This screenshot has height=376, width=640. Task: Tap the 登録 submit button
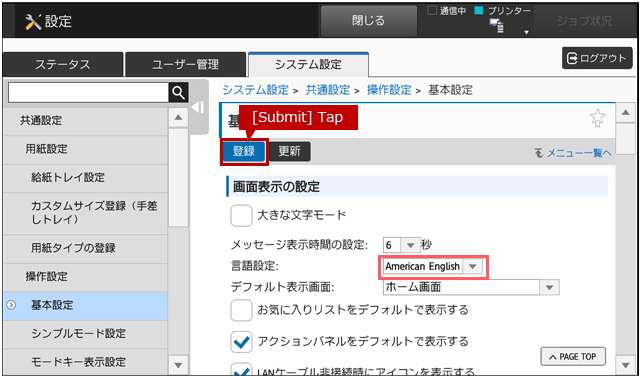click(x=244, y=151)
